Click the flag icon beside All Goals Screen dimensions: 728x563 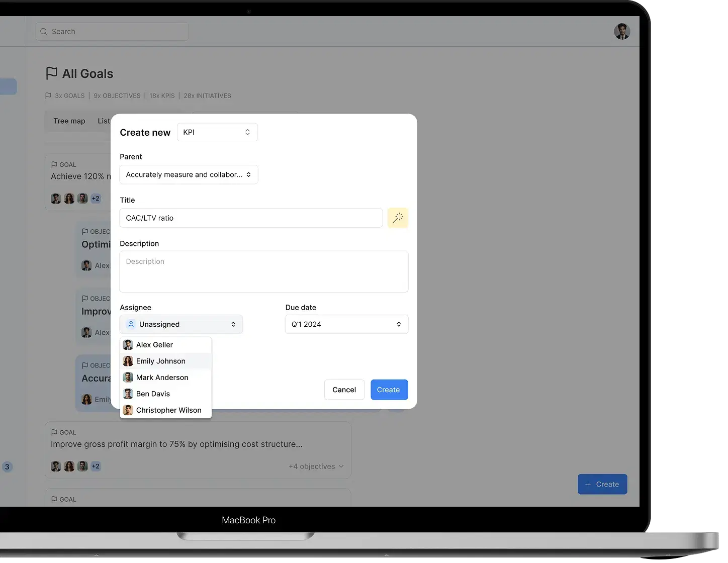[x=51, y=73]
